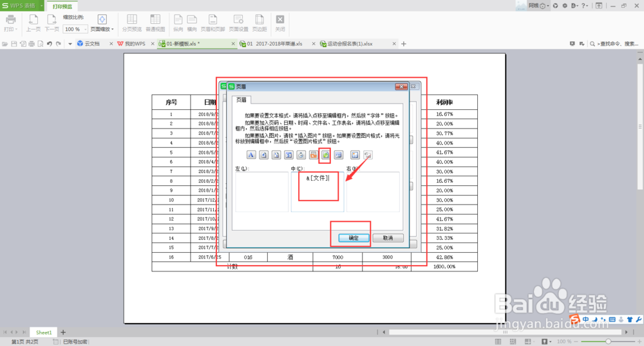Adjust the zoom slider in status bar
The image size is (644, 346).
tap(608, 341)
